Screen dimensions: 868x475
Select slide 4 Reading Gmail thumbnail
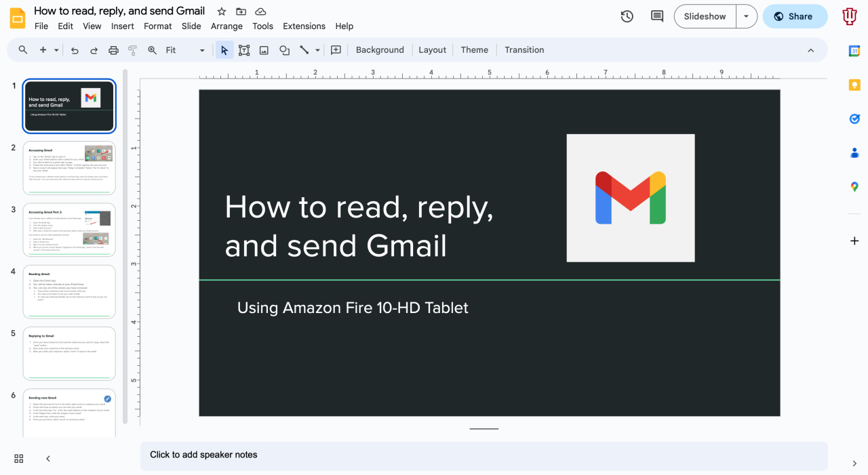tap(69, 292)
